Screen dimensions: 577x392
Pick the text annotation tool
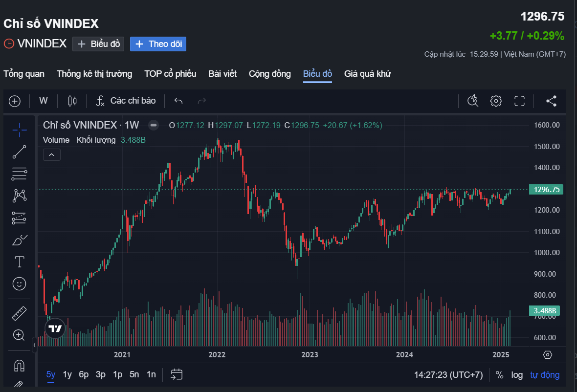tap(19, 261)
